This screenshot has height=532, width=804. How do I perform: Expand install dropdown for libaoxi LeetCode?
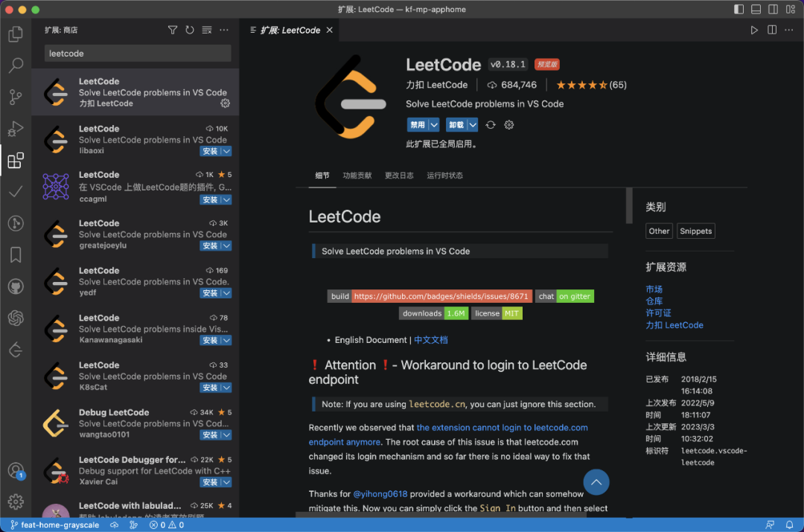[226, 151]
